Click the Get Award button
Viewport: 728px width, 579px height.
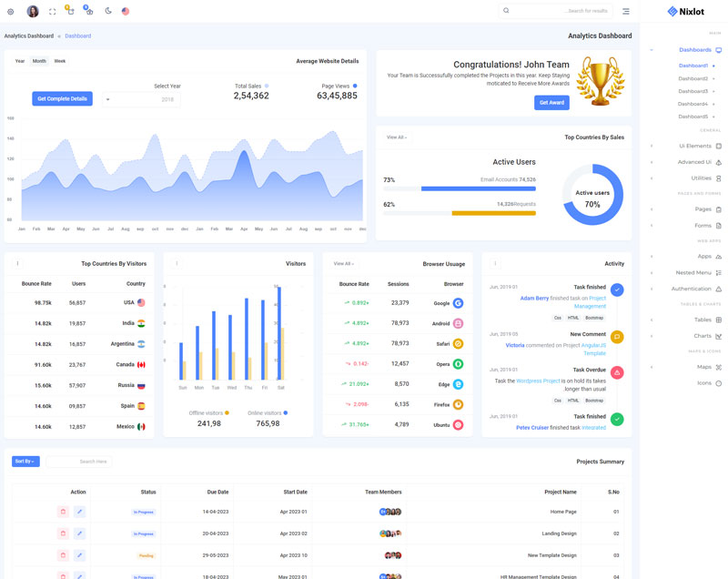(551, 103)
